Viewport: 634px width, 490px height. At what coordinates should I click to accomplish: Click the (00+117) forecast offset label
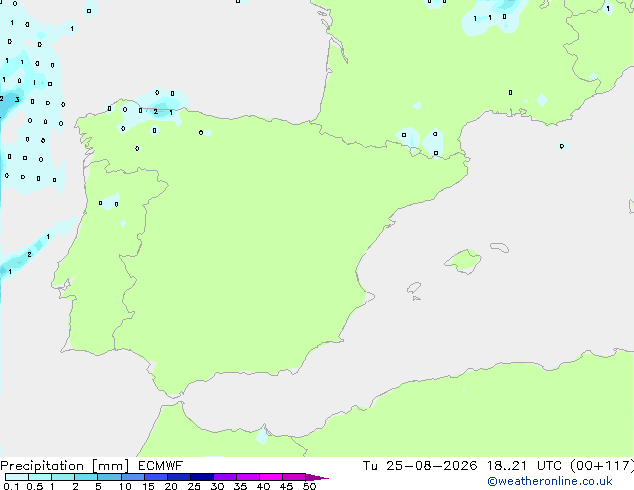601,466
